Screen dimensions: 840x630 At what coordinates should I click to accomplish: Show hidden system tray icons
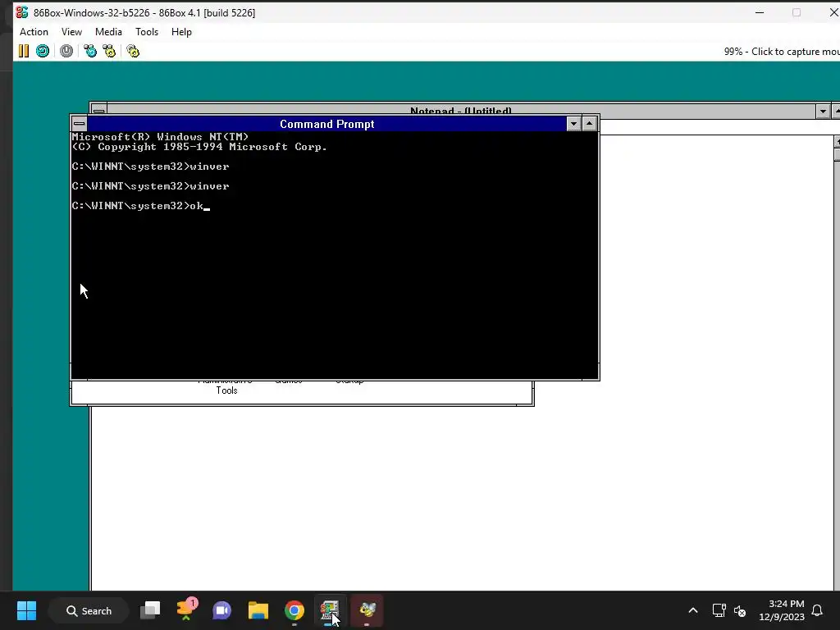tap(692, 610)
